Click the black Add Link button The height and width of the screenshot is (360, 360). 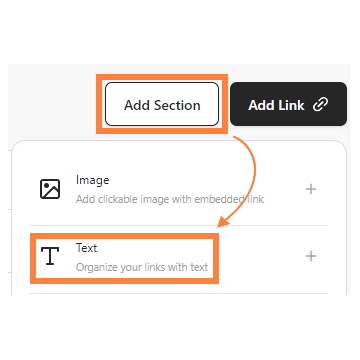288,104
